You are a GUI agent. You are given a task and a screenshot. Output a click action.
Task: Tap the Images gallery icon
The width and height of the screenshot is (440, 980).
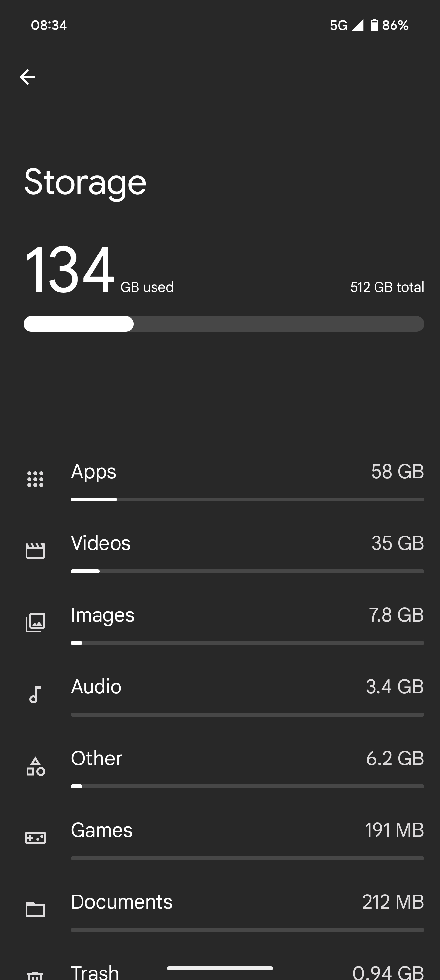pyautogui.click(x=35, y=622)
